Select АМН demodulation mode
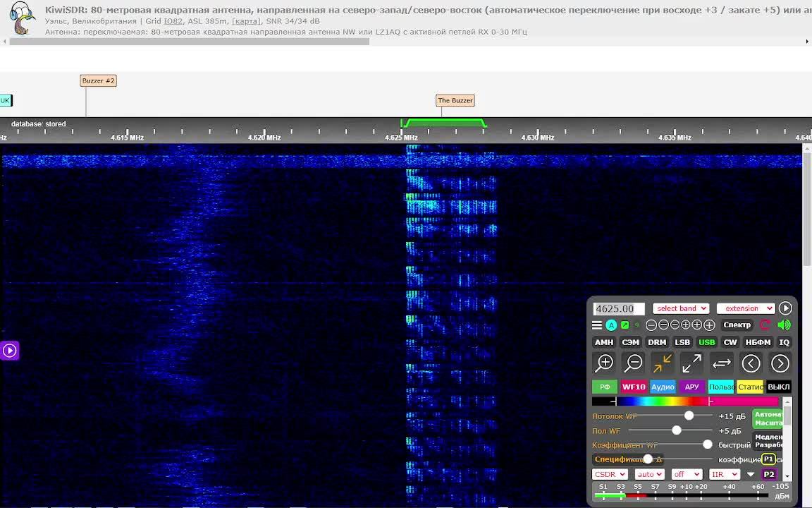This screenshot has height=508, width=812. tap(604, 342)
